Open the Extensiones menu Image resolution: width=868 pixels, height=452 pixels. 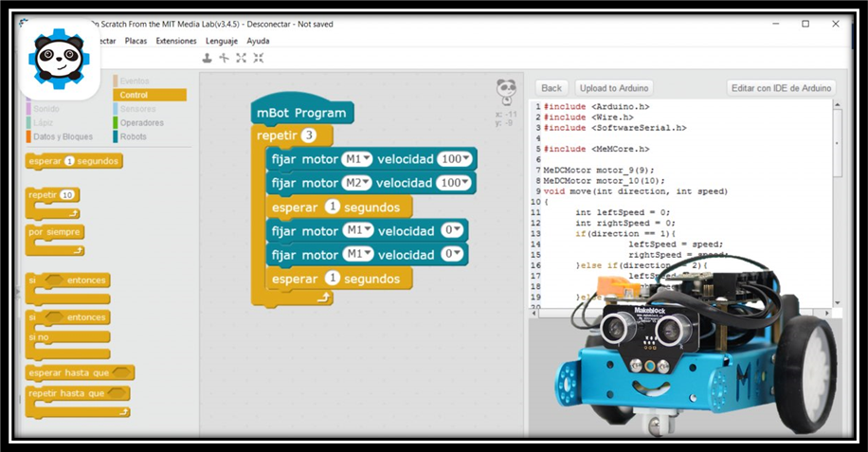tap(176, 41)
